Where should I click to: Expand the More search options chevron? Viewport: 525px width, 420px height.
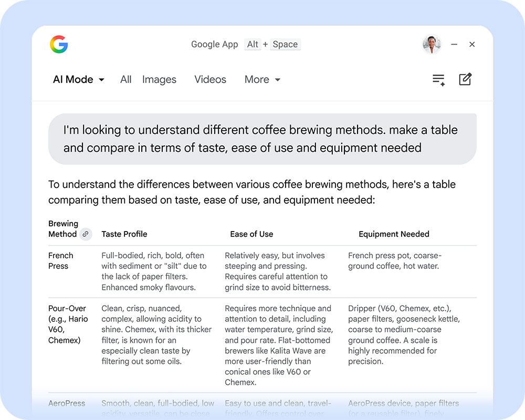click(278, 80)
